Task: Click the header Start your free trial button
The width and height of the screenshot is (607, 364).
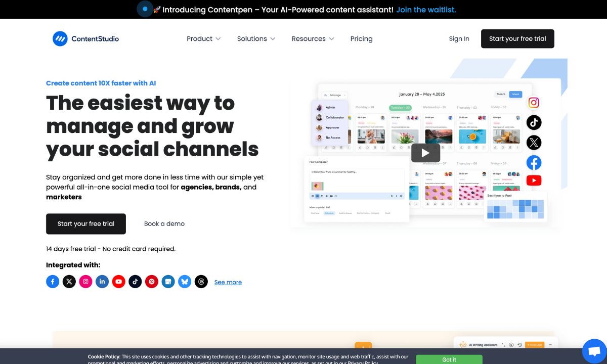Action: tap(517, 39)
